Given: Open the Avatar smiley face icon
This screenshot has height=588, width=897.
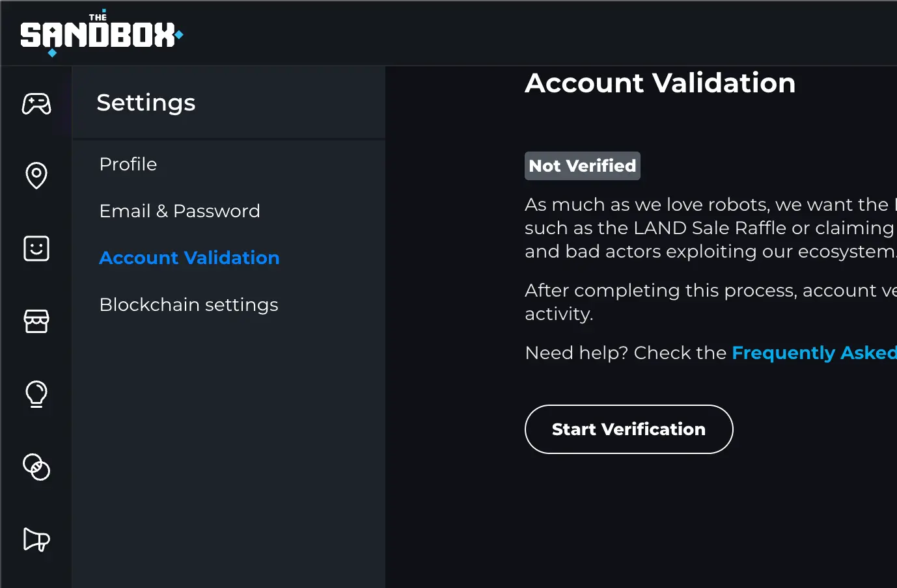Looking at the screenshot, I should [36, 248].
